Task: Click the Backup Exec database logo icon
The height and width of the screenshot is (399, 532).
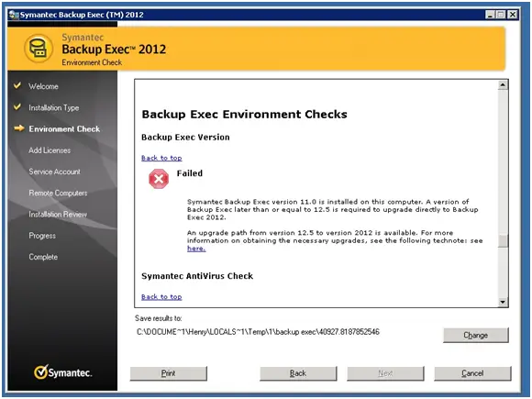Action: (39, 49)
